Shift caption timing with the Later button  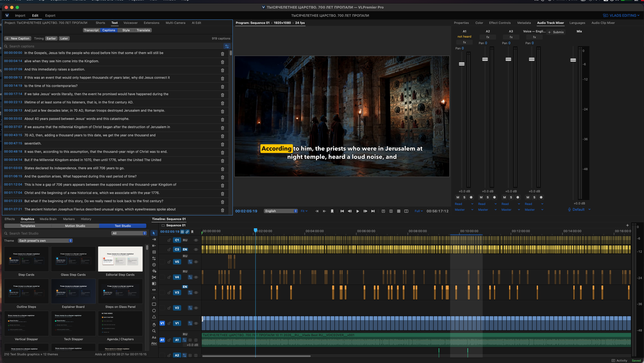64,38
